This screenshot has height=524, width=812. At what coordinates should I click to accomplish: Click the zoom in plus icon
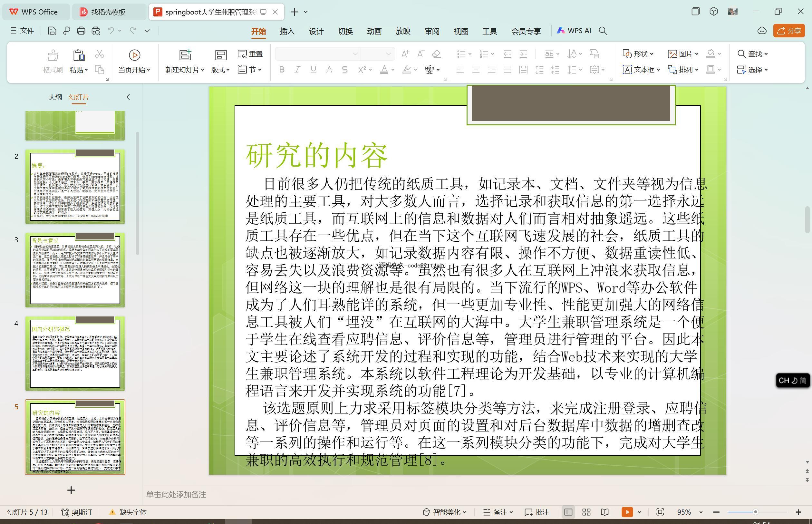[798, 512]
